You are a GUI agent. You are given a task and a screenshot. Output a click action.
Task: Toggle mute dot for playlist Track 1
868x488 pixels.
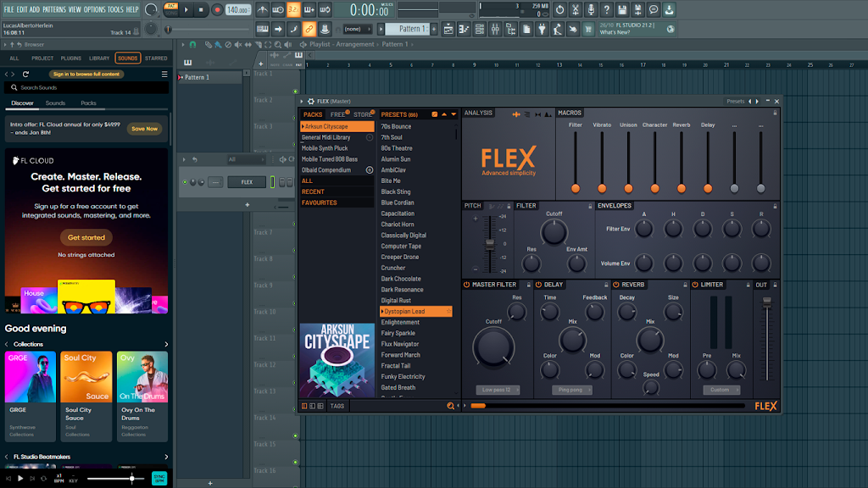295,91
